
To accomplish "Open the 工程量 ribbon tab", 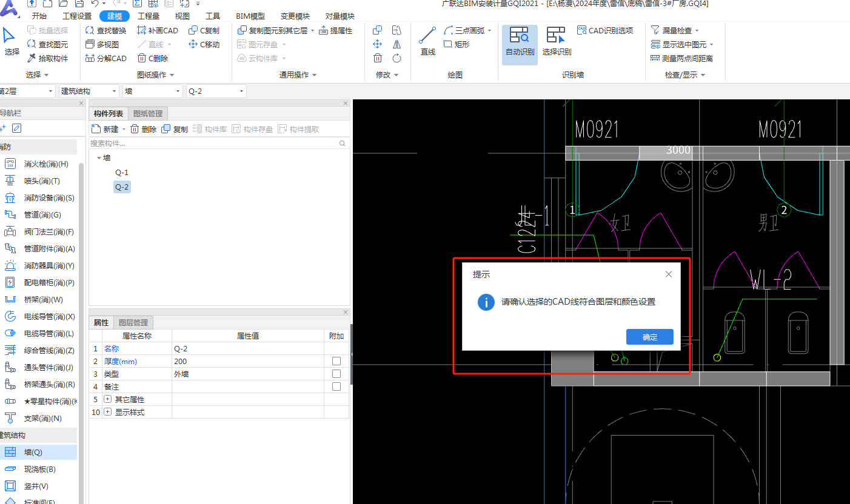I will coord(149,16).
